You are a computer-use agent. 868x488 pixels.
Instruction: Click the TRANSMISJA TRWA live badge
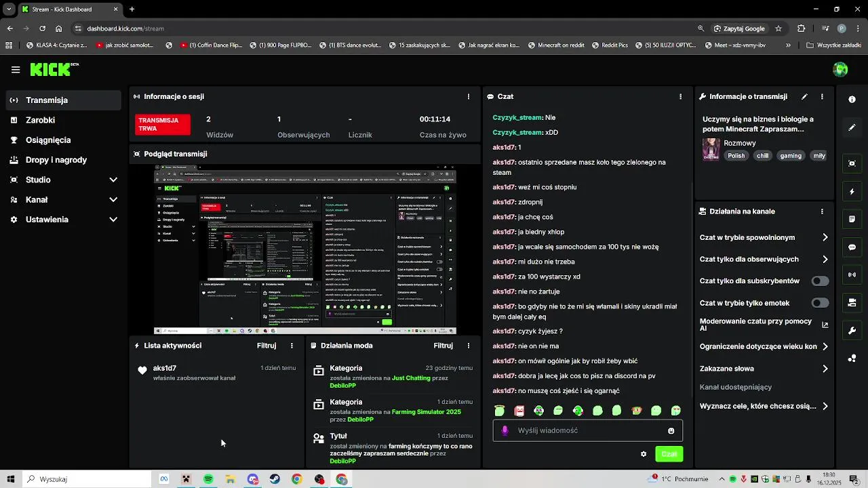click(x=163, y=125)
